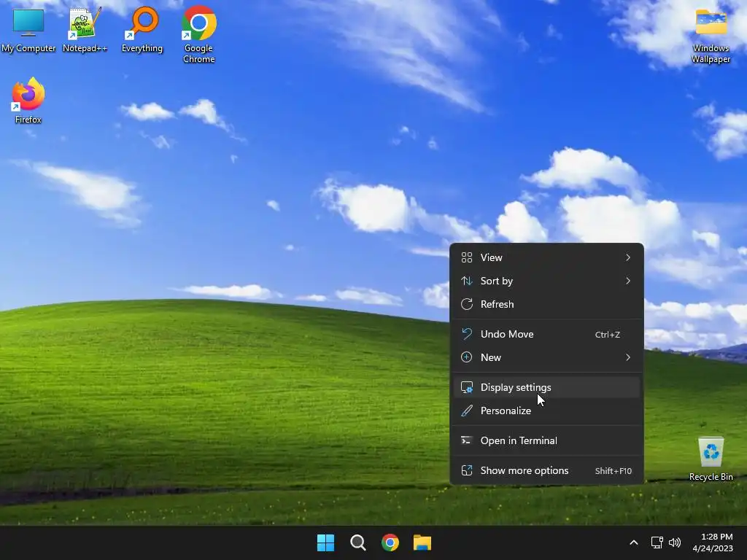This screenshot has width=747, height=560.
Task: Expand the New submenu
Action: pos(546,357)
